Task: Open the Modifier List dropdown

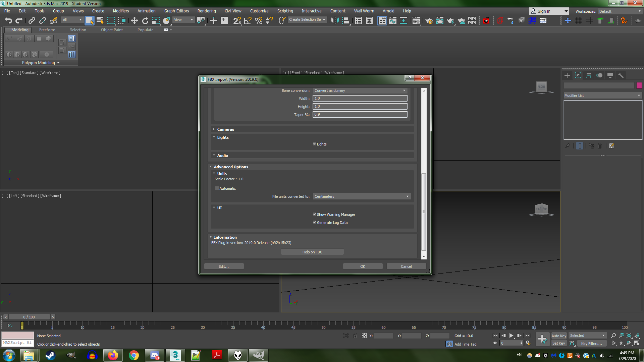Action: point(602,96)
